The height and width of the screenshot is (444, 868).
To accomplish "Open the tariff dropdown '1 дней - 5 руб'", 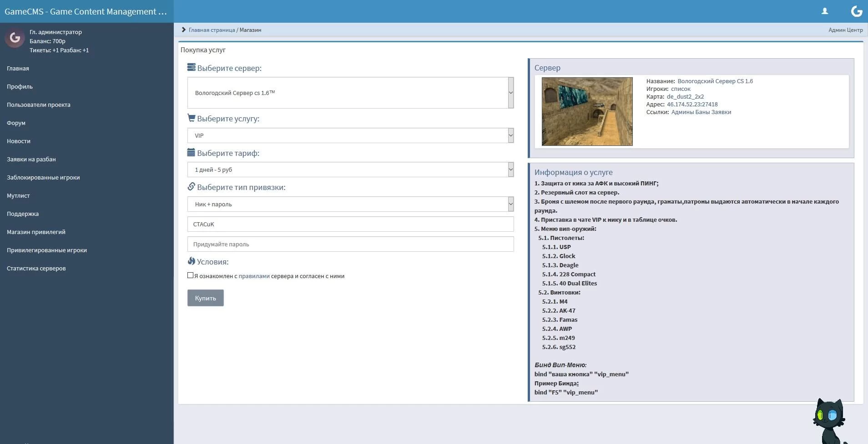I will click(x=350, y=170).
